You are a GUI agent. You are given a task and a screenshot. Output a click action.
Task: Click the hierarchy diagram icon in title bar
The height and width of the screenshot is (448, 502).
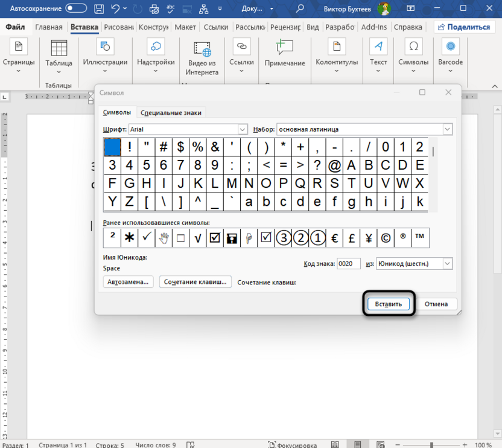tap(203, 9)
